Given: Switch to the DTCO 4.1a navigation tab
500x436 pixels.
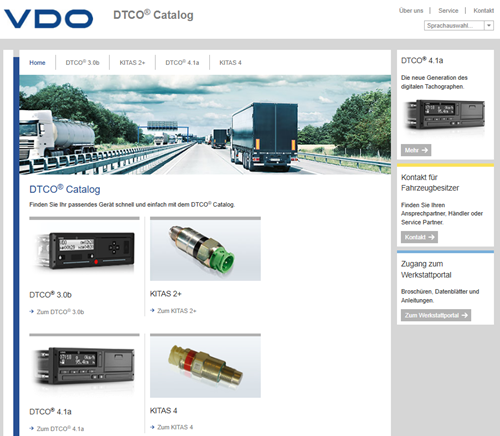Looking at the screenshot, I should tap(182, 63).
